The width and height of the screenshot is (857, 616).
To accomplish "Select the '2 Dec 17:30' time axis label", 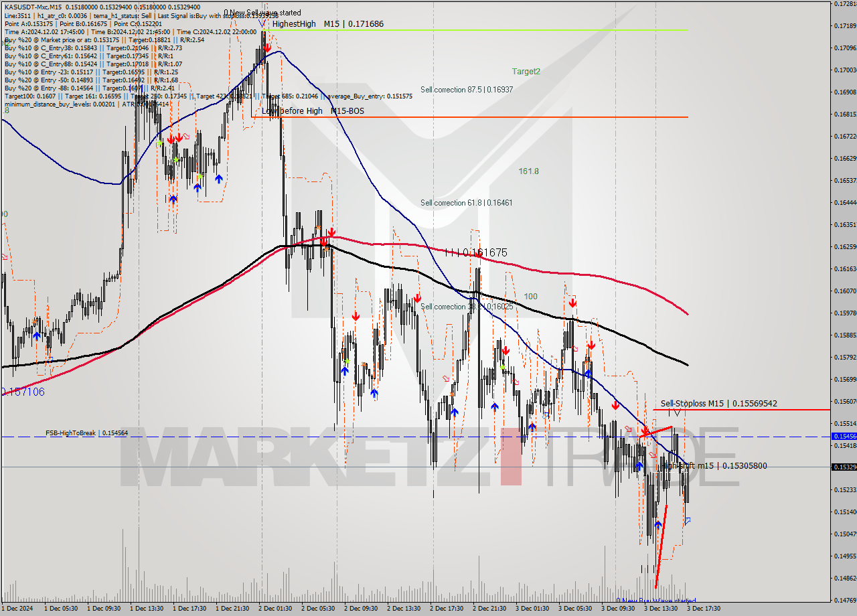I will (447, 609).
